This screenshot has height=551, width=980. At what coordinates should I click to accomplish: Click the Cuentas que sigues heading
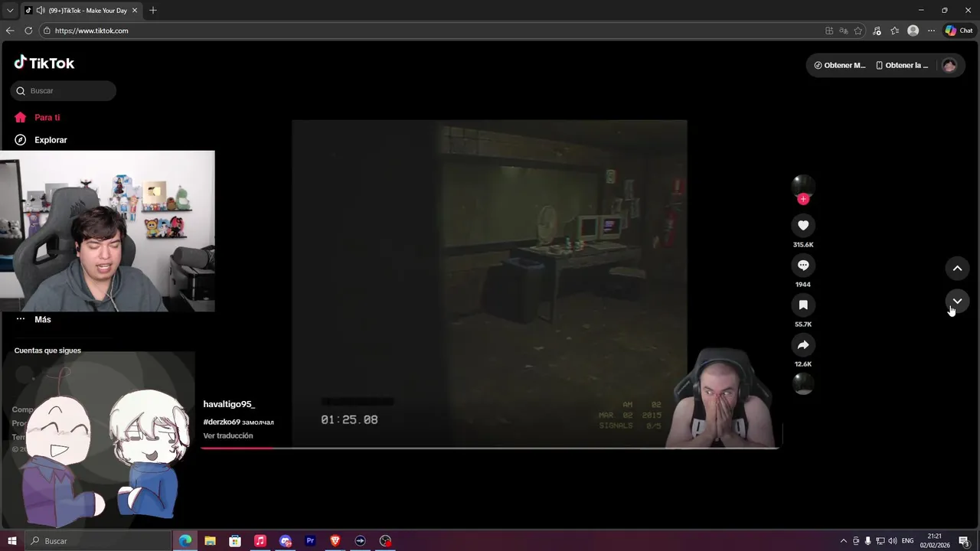(x=47, y=350)
